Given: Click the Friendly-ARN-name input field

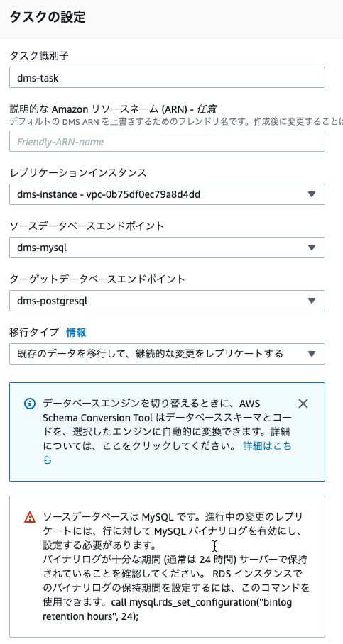Looking at the screenshot, I should tap(167, 141).
